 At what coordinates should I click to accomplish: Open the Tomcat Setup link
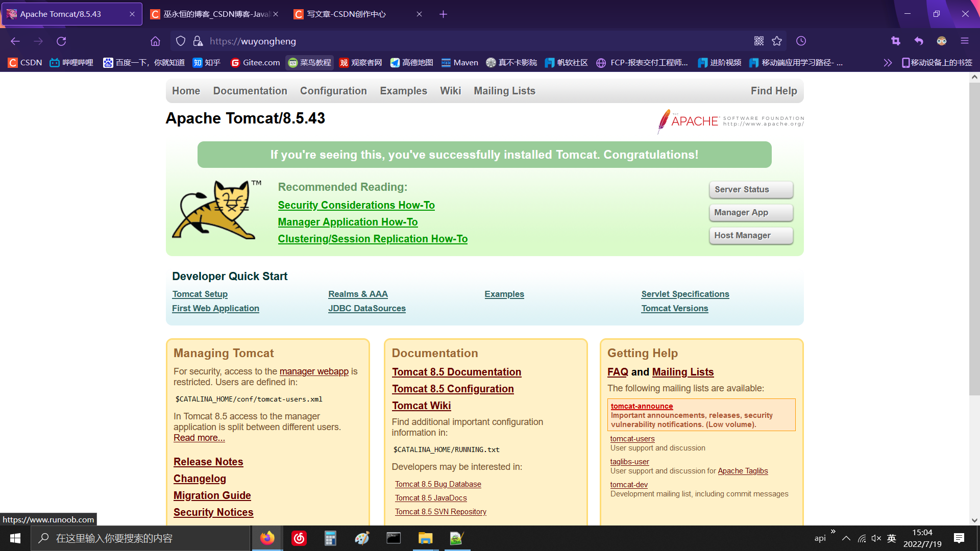[x=200, y=294]
